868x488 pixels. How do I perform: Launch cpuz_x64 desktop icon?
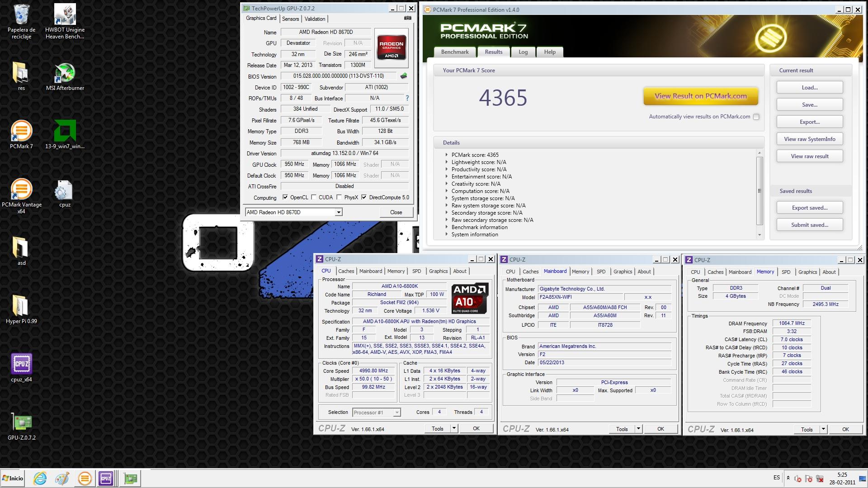click(x=21, y=367)
